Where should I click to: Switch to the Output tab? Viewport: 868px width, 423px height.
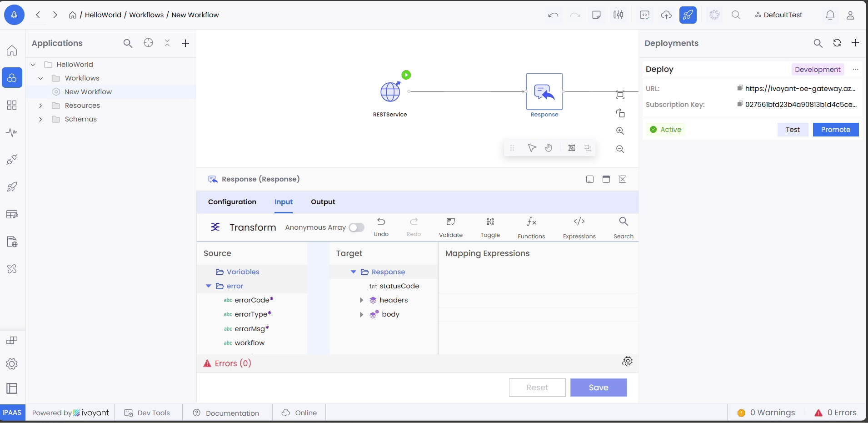point(323,202)
